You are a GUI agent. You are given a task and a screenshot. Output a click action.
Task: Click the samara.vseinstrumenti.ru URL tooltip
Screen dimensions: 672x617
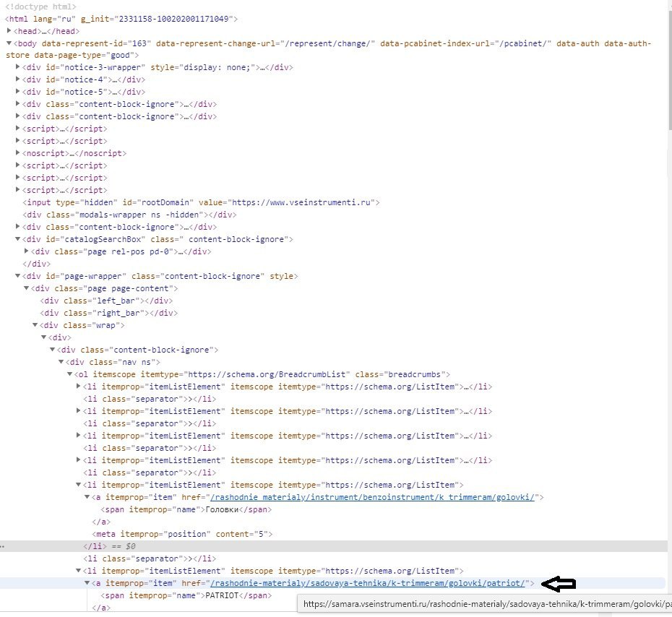point(485,604)
